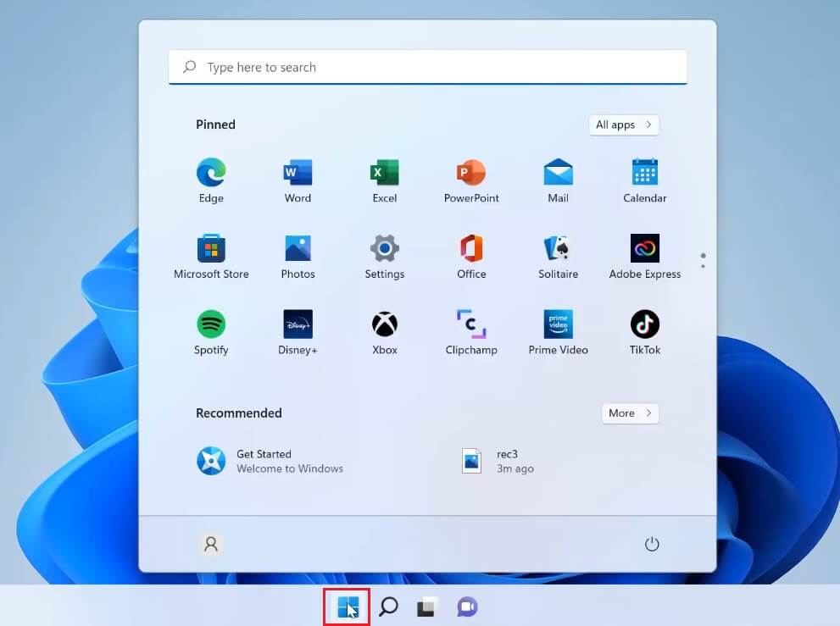This screenshot has width=840, height=626.
Task: Start PowerPoint
Action: [x=471, y=174]
